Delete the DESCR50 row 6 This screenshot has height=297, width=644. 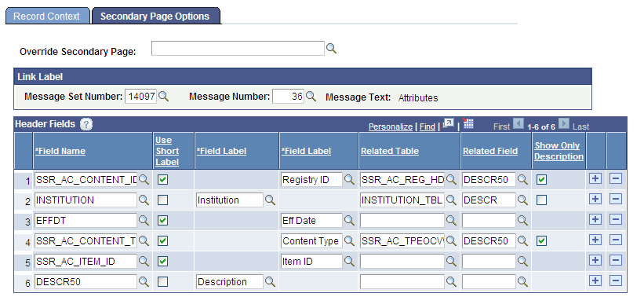coord(615,280)
